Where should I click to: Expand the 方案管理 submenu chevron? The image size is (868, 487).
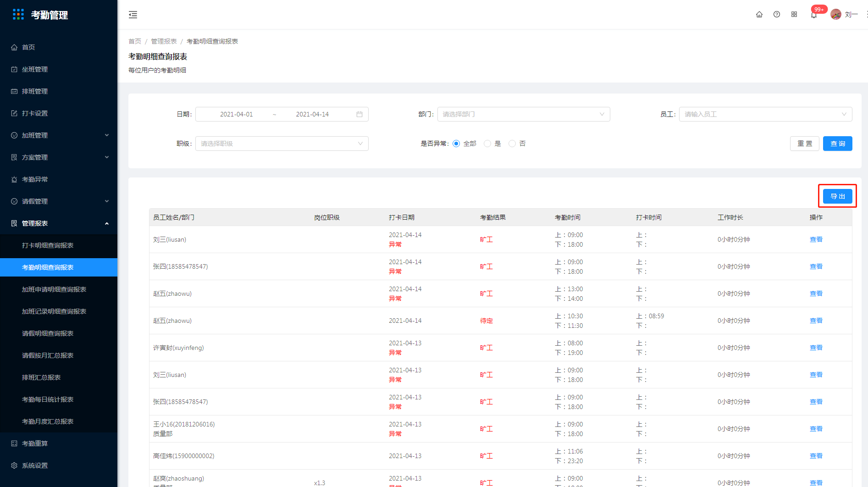107,157
